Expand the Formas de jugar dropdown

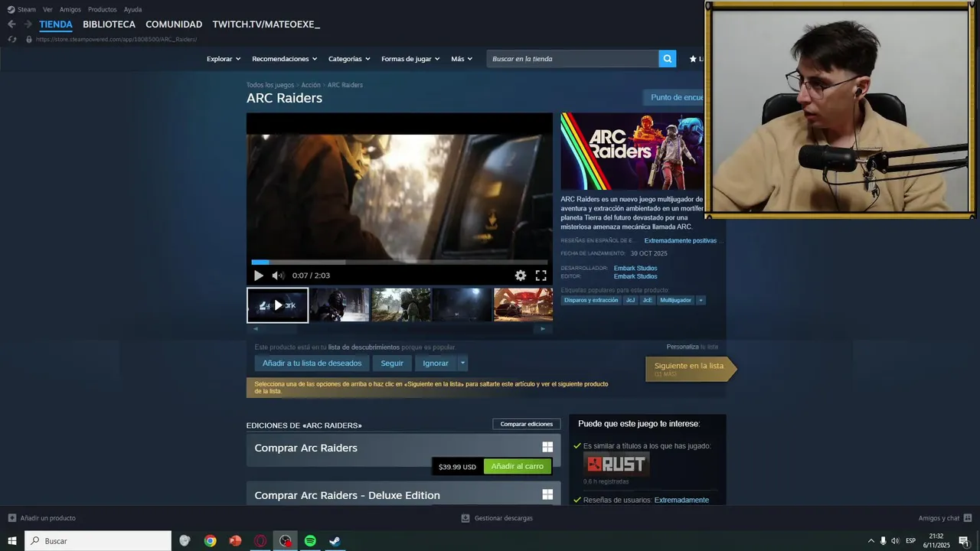click(410, 59)
